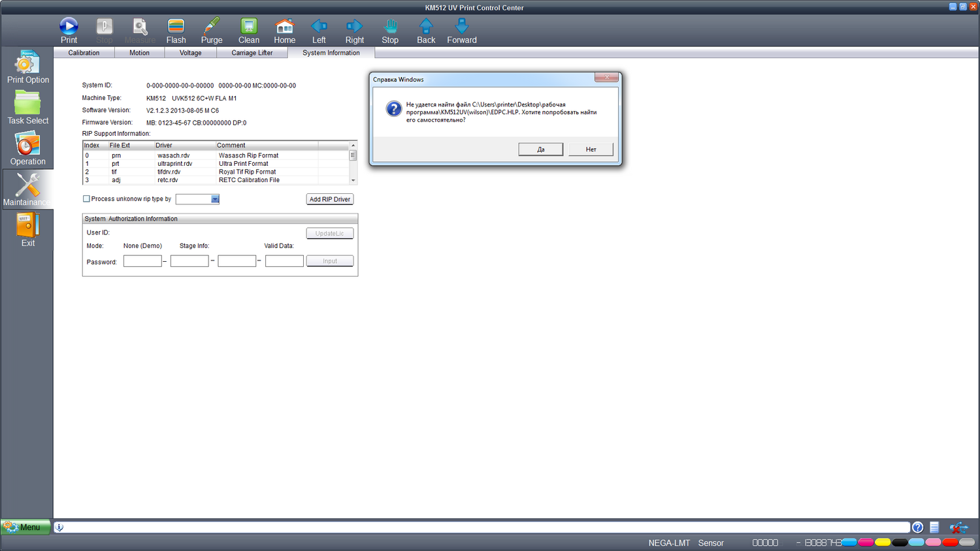
Task: Click the status message bar field
Action: coord(482,527)
